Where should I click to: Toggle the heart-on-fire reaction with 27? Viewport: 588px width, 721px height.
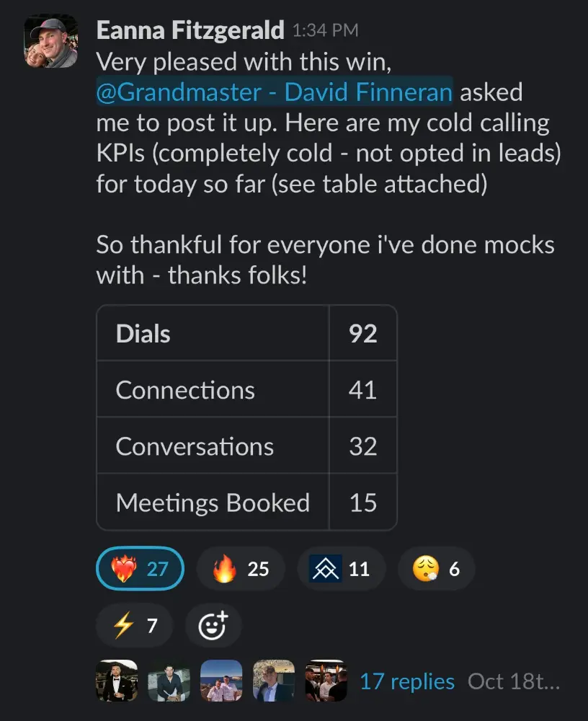tap(140, 570)
